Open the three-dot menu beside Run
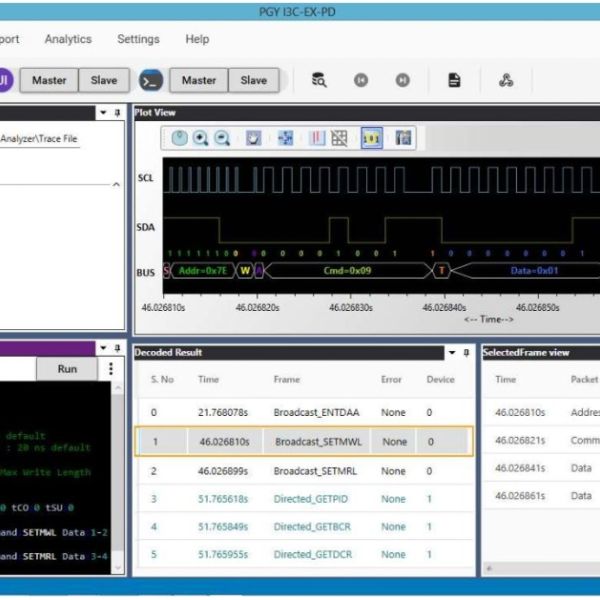600x600 pixels. (x=111, y=368)
